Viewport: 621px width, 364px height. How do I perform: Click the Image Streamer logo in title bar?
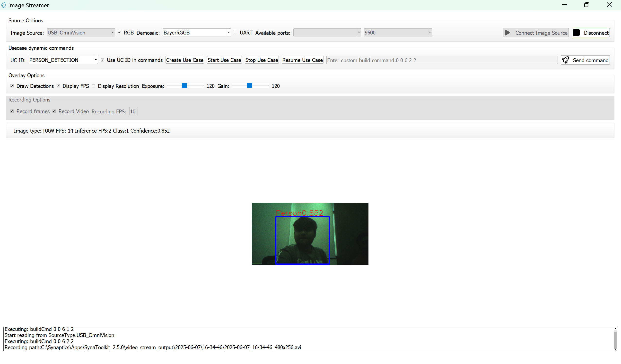[x=3, y=5]
